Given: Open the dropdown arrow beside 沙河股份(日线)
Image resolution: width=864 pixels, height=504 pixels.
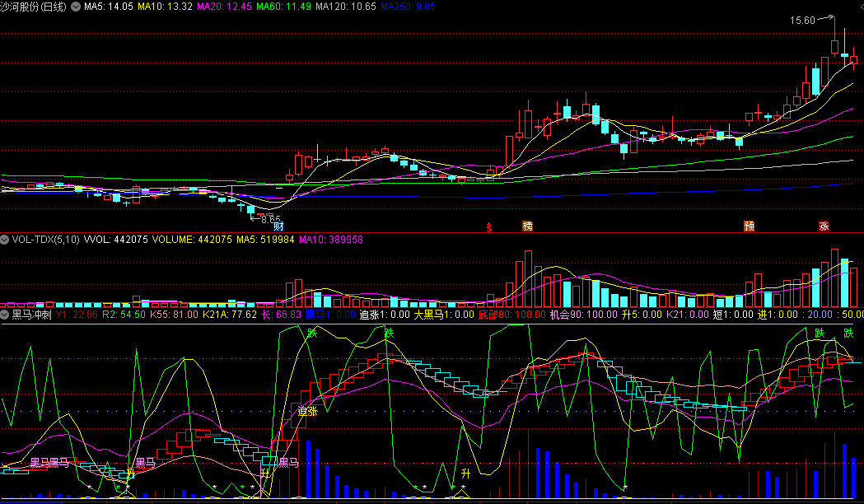Looking at the screenshot, I should point(76,7).
